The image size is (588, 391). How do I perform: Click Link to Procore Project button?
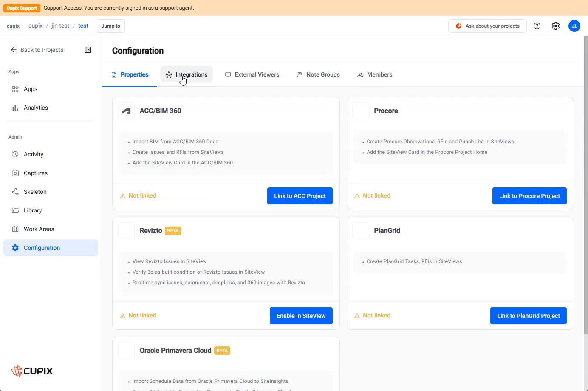coord(529,196)
